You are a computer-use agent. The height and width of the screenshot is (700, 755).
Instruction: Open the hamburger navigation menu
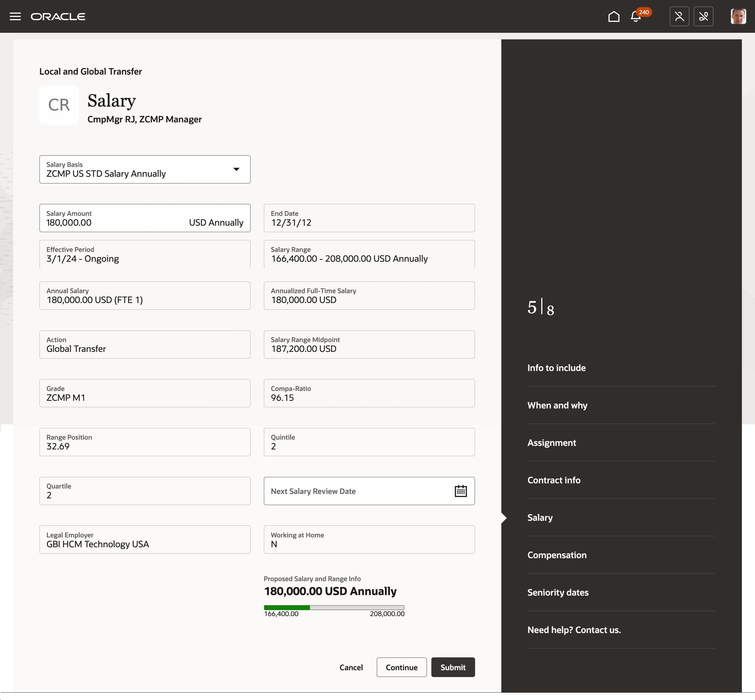click(15, 17)
